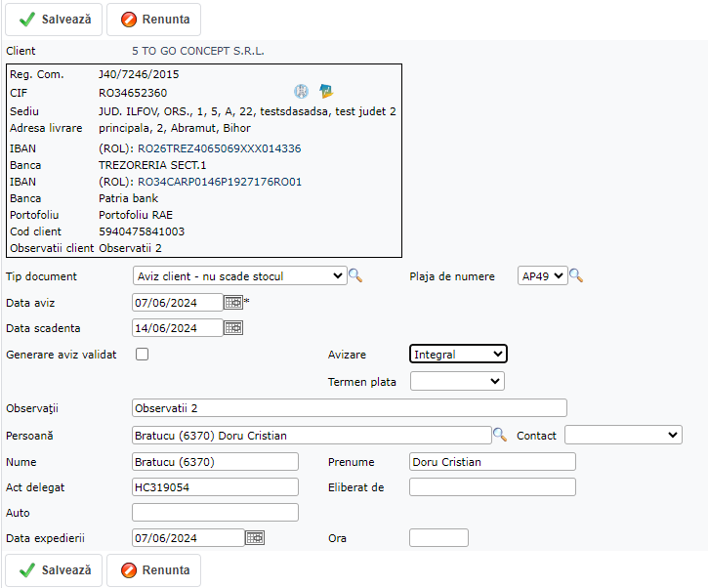Click the Renunta button below Data expedierii
The width and height of the screenshot is (708, 588).
click(x=154, y=570)
